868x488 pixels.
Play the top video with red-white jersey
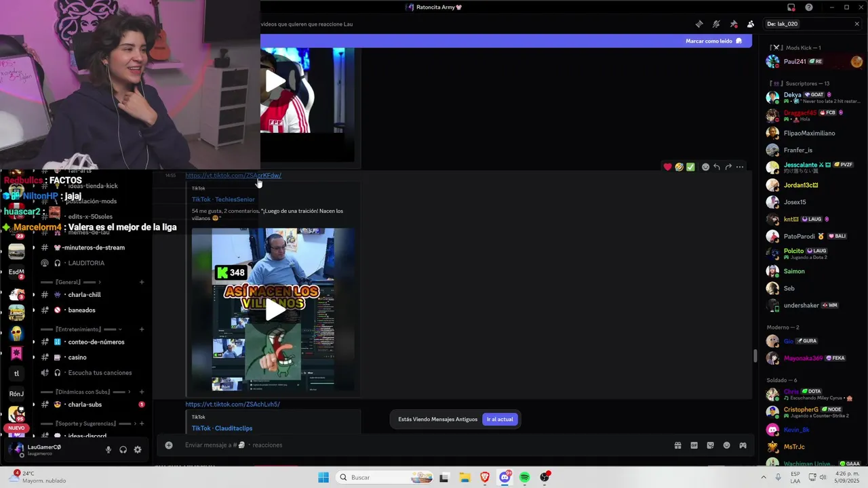pyautogui.click(x=275, y=81)
